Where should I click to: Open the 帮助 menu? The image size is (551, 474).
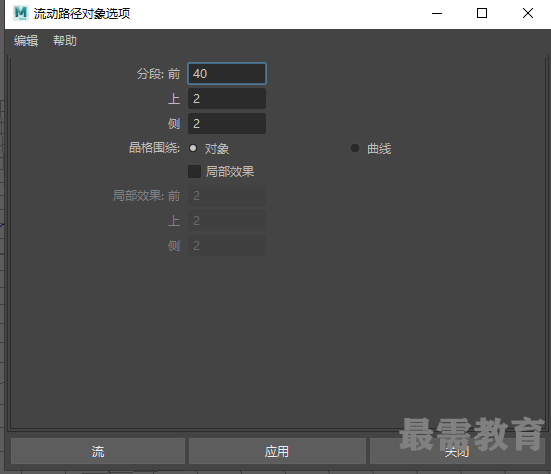click(x=65, y=41)
